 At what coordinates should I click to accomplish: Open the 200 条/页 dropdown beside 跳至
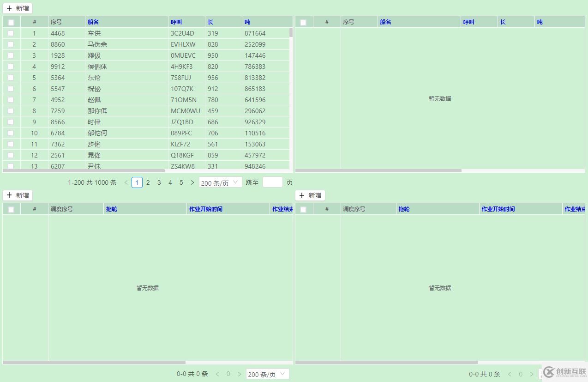[221, 182]
